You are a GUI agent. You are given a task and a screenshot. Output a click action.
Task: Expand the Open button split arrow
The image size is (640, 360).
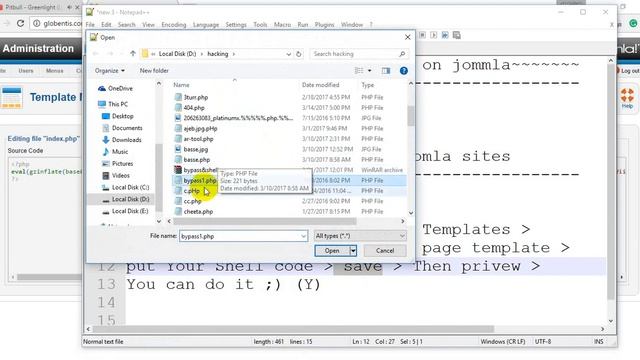353,251
